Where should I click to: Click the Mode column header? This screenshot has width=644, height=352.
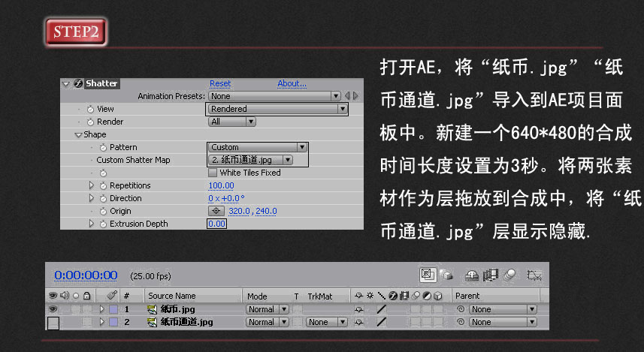point(257,296)
